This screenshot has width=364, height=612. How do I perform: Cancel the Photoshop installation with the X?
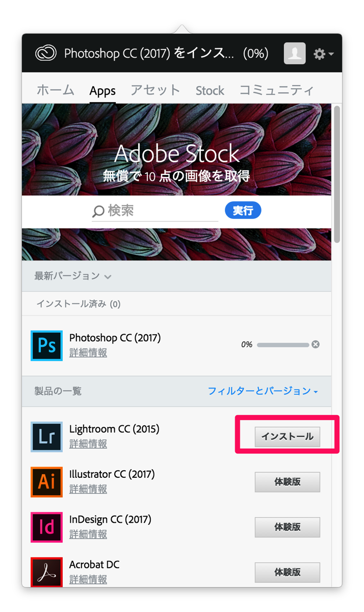coord(316,345)
